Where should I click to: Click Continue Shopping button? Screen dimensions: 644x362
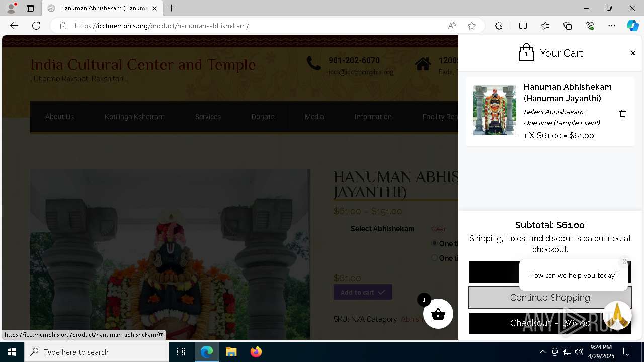point(550,298)
